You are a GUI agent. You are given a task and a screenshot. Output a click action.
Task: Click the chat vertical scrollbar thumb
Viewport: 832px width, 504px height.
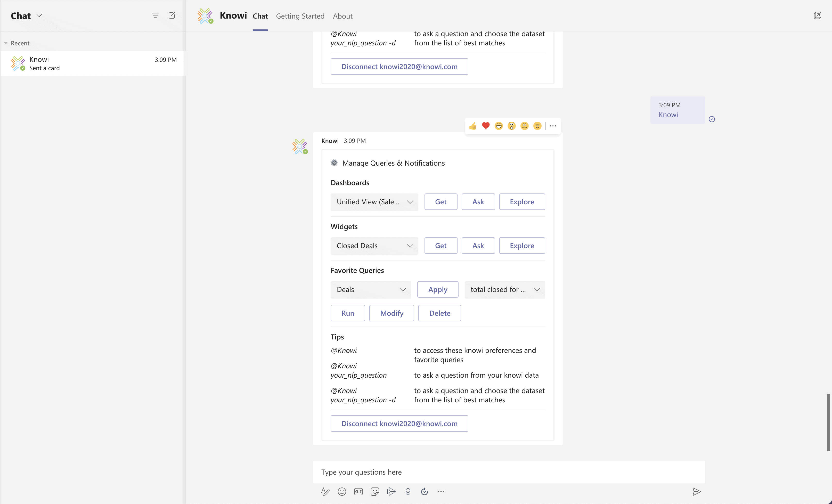(x=828, y=422)
